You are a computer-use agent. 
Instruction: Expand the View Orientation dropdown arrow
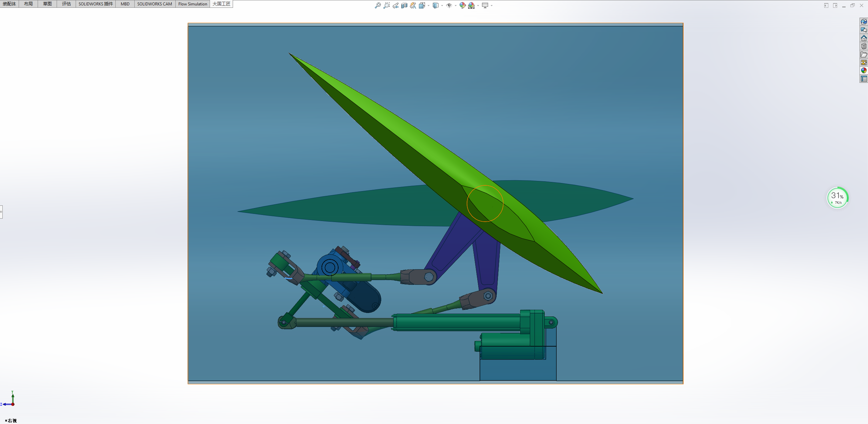pyautogui.click(x=429, y=5)
